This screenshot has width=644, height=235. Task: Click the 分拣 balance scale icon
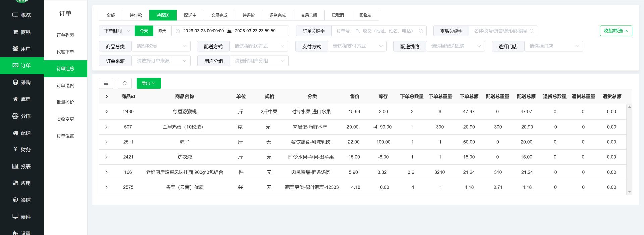click(15, 116)
